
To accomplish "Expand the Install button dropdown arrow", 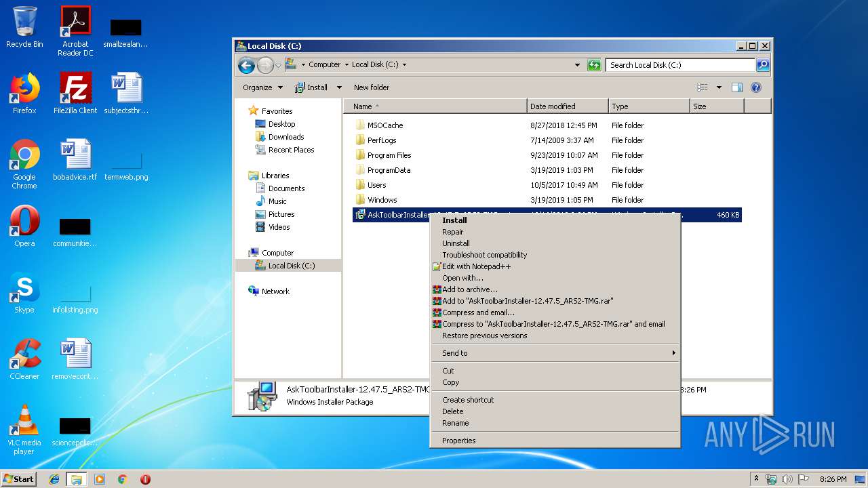I will click(339, 87).
